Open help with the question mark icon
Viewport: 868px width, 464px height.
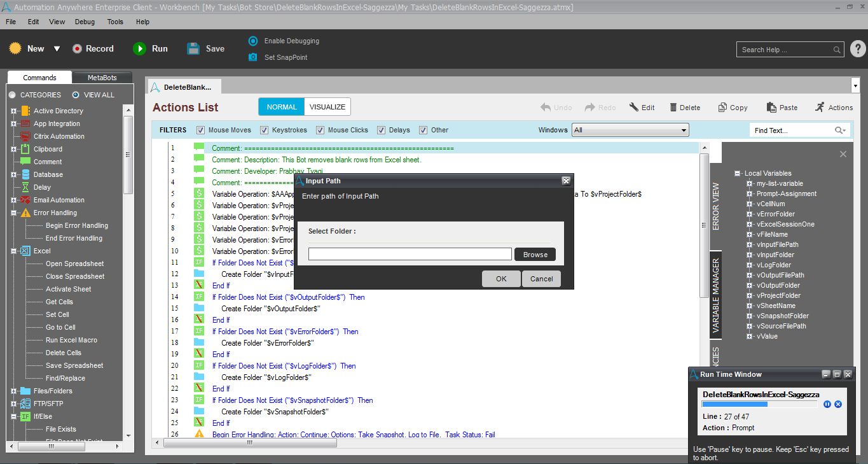coord(858,49)
